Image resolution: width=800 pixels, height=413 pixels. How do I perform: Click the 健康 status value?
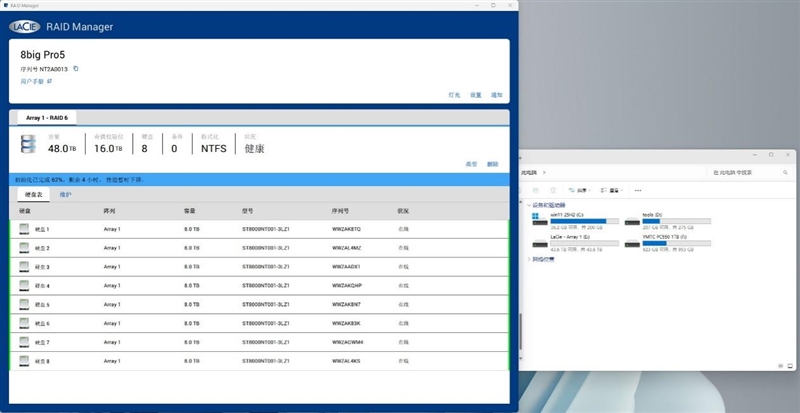click(x=255, y=149)
